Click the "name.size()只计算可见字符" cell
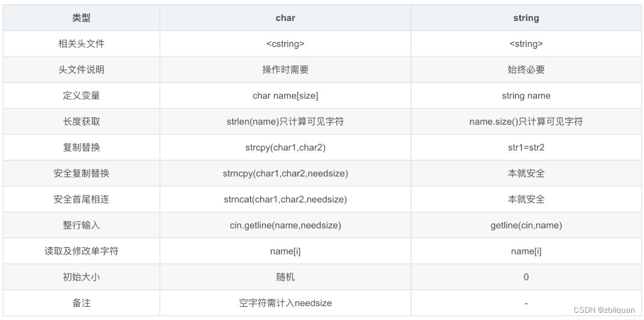 [x=526, y=122]
